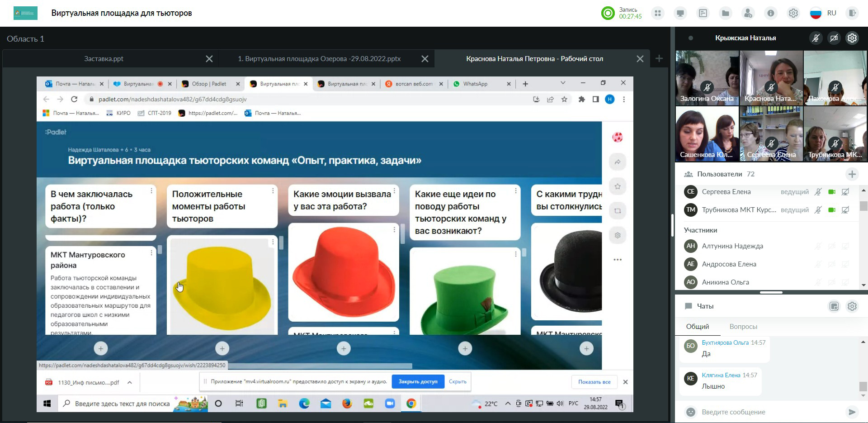The image size is (868, 423).
Task: Click the emoji button in chat input
Action: coord(690,412)
